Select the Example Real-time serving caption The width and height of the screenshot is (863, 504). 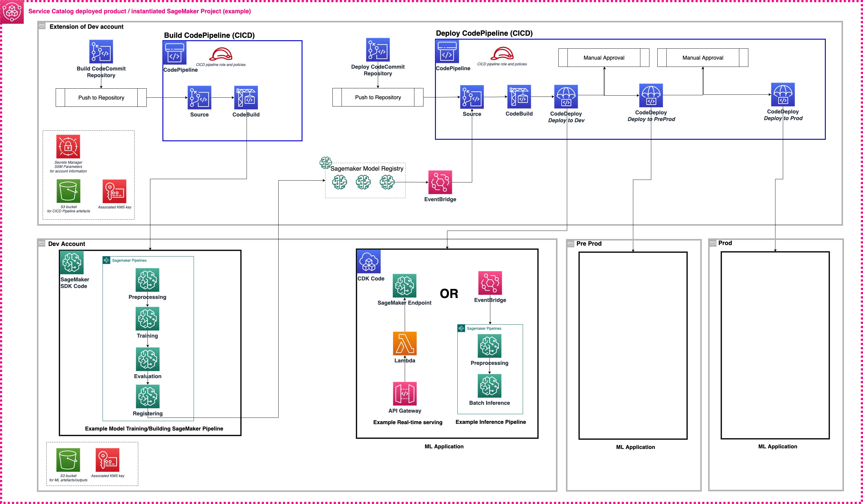tap(407, 422)
